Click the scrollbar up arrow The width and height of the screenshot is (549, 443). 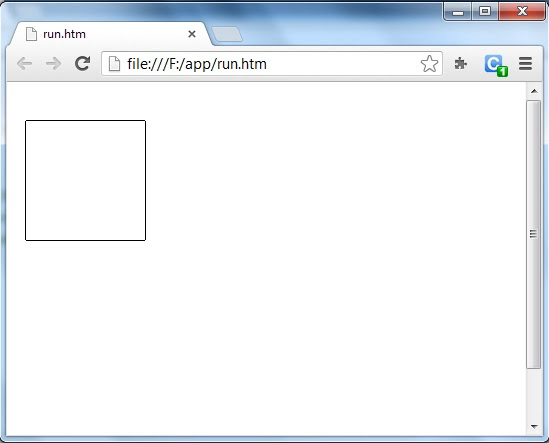(534, 91)
